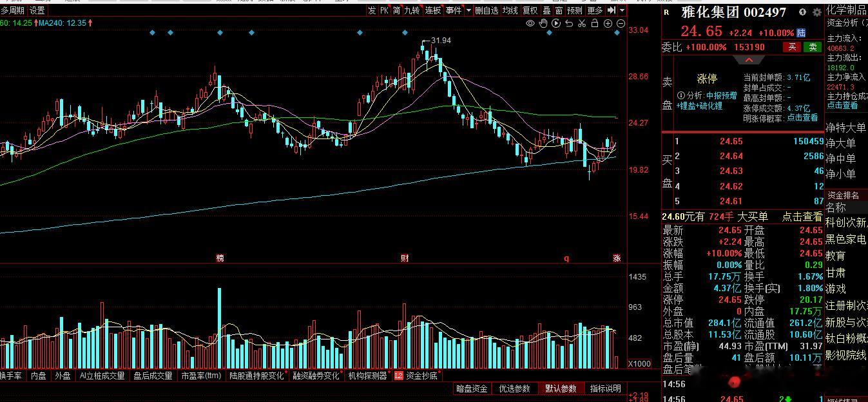This screenshot has height=402, width=868.
Task: Zoom in chart with plus icon
Action: click(x=608, y=23)
